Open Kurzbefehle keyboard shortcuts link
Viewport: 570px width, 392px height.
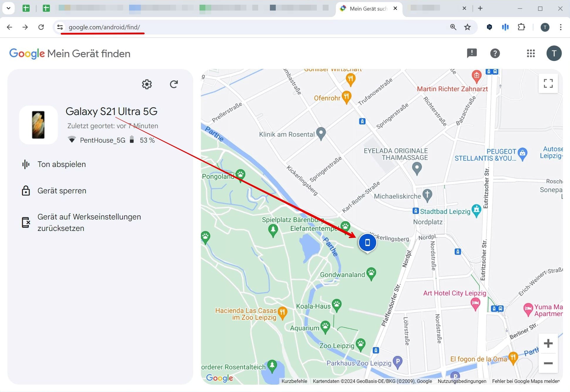coord(294,381)
